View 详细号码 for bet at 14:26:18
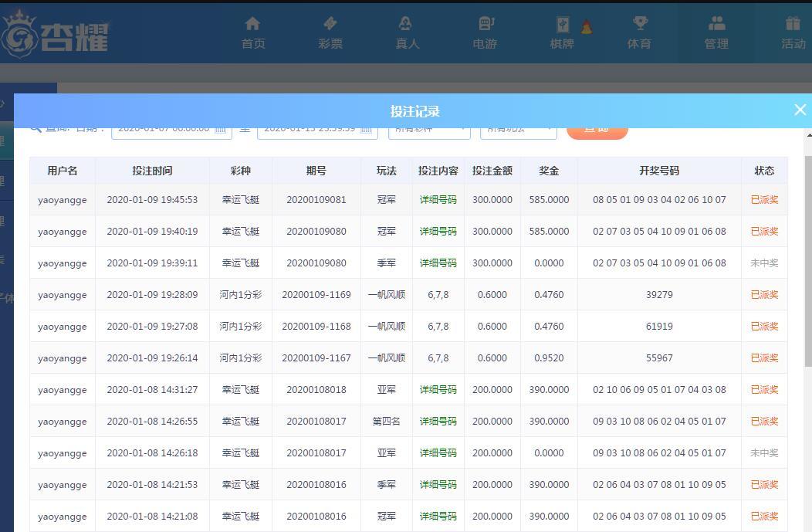The image size is (812, 532). click(x=438, y=452)
